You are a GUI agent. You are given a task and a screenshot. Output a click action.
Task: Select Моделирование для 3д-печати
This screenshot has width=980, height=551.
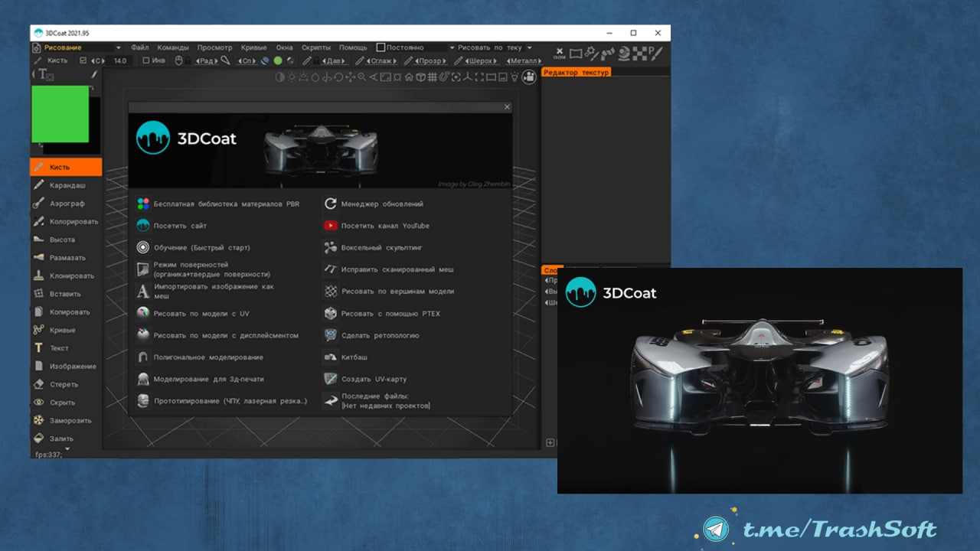[200, 379]
